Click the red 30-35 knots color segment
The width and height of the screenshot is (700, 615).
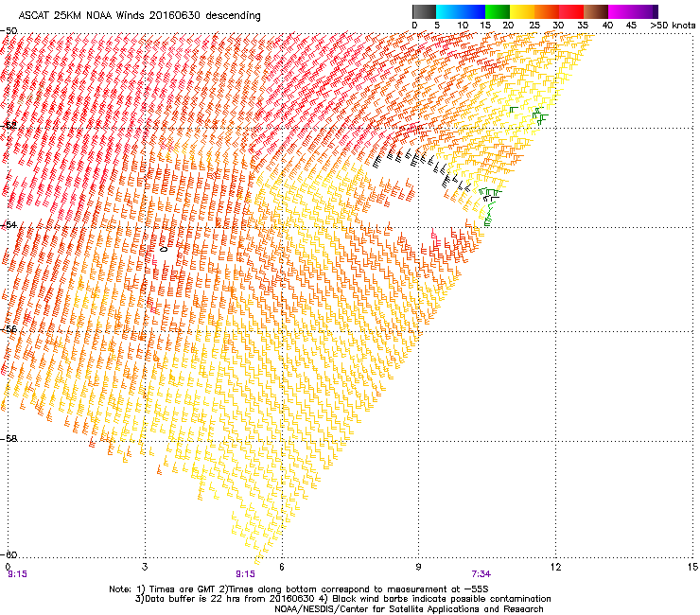[x=571, y=11]
